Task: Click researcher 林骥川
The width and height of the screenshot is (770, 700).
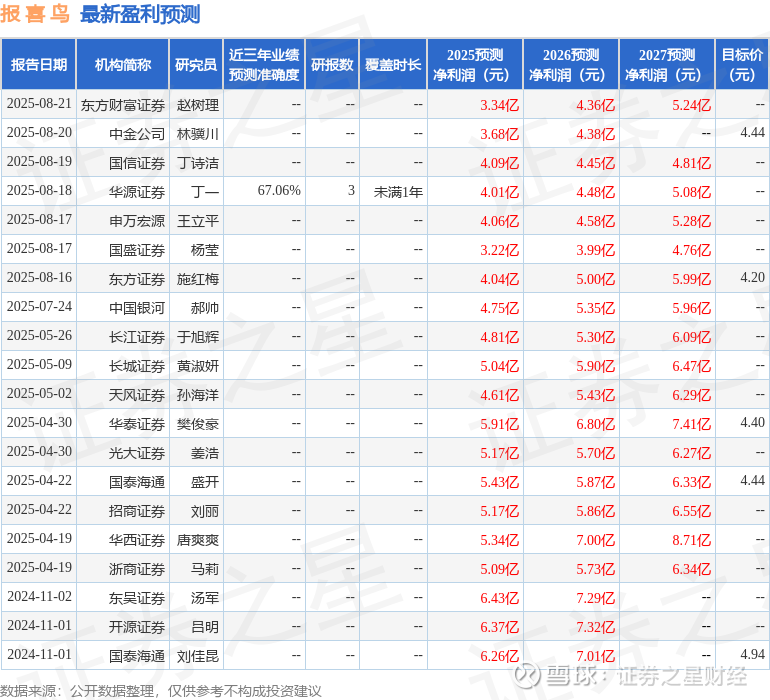Action: pos(198,134)
